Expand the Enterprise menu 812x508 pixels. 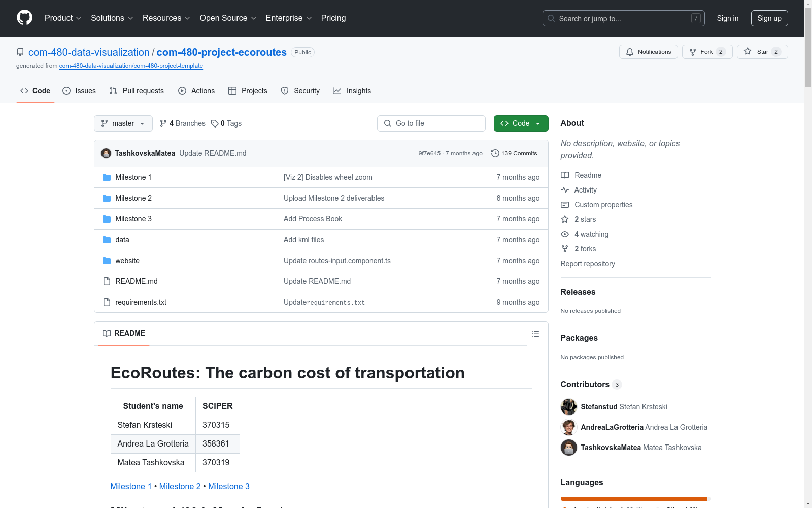pos(289,18)
